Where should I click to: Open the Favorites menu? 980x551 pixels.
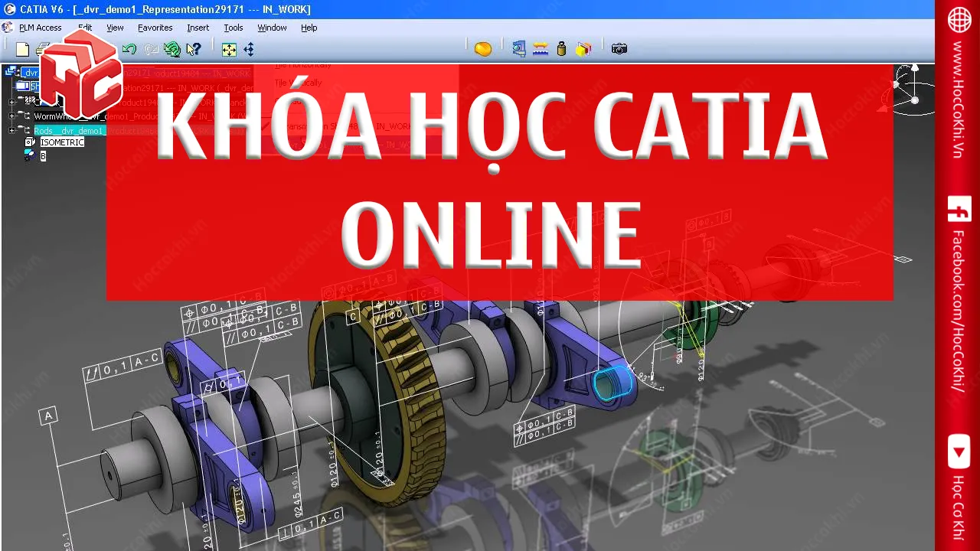155,28
